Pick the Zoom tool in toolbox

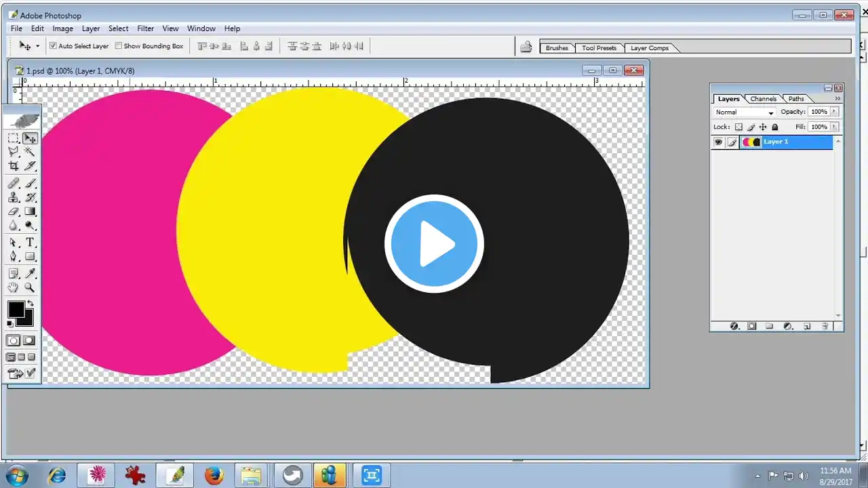tap(30, 287)
